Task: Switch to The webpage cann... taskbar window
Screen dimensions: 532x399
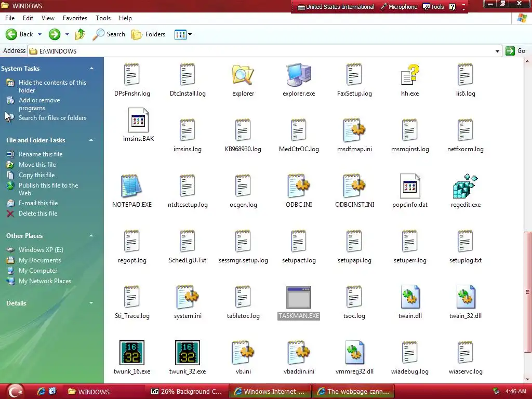Action: click(x=353, y=392)
